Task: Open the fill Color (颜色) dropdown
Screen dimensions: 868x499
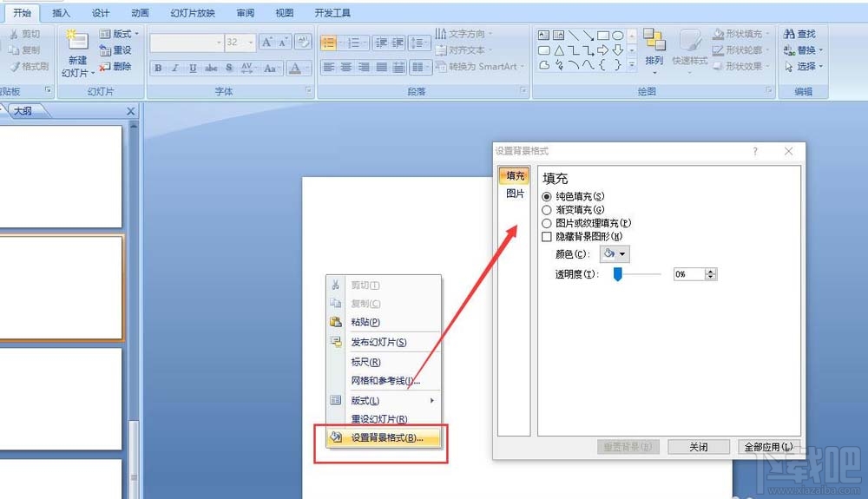Action: 615,254
